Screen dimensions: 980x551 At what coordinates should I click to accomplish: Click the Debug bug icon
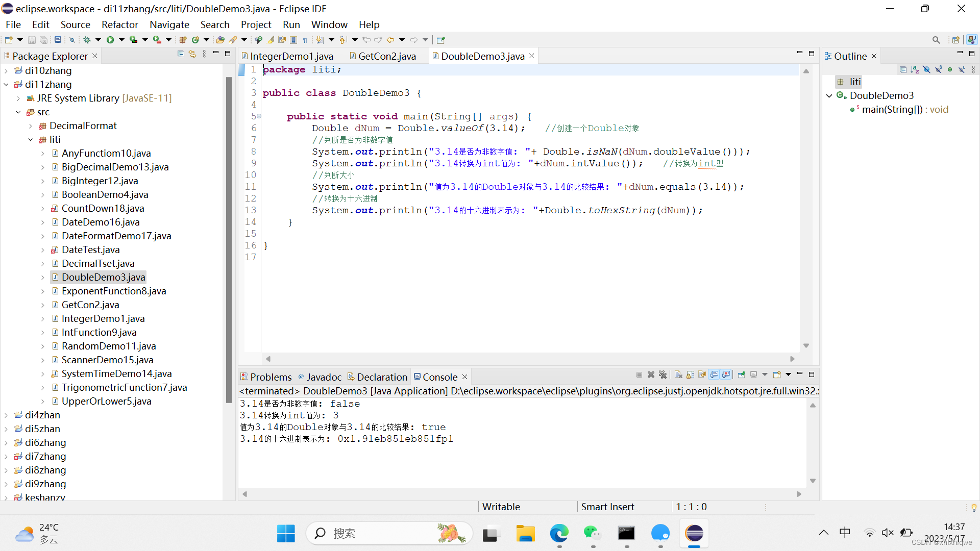tap(87, 40)
